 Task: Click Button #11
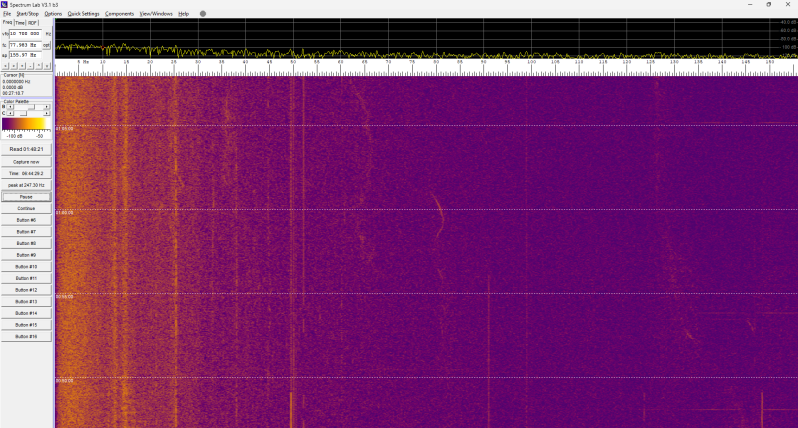26,278
